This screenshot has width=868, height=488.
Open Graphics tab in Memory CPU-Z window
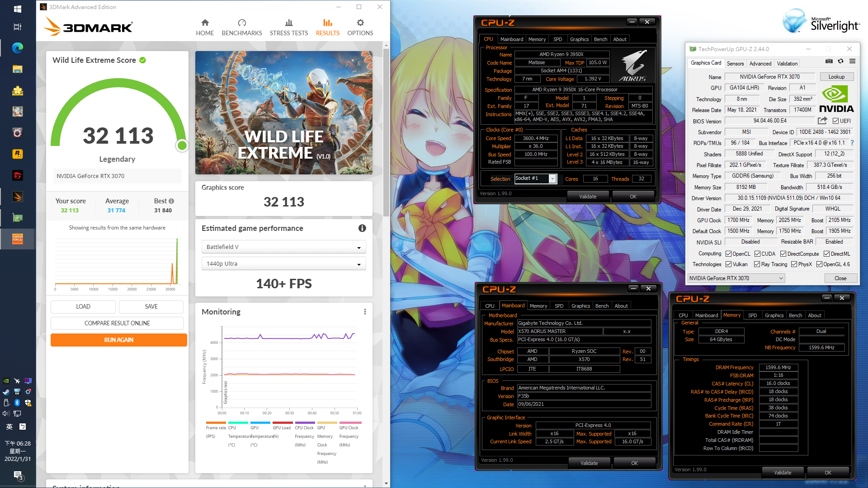774,315
